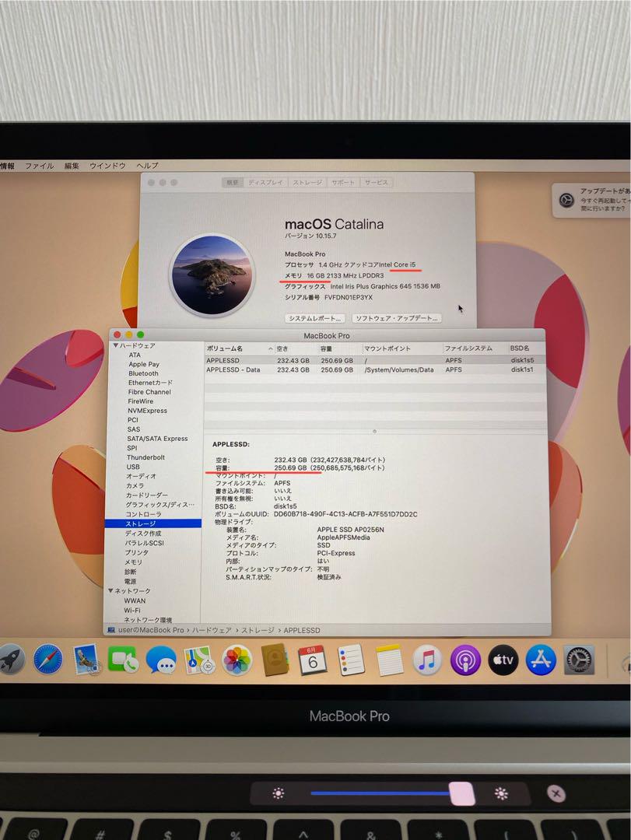Select Fibre Channel in sidebar

click(x=149, y=391)
